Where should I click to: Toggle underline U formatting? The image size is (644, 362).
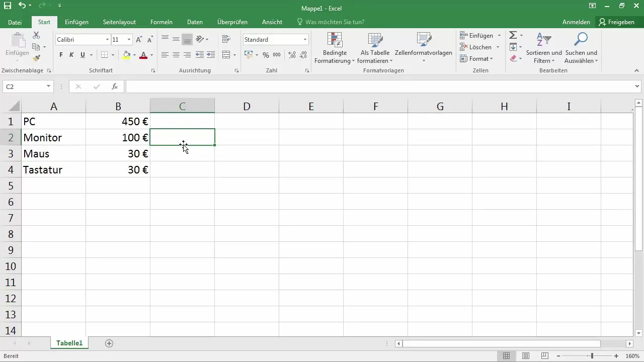coord(83,55)
